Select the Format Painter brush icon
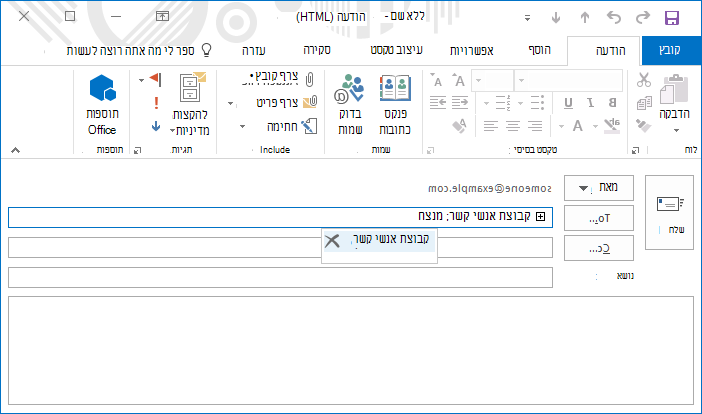Viewport: 702px width, 414px height. pos(643,126)
